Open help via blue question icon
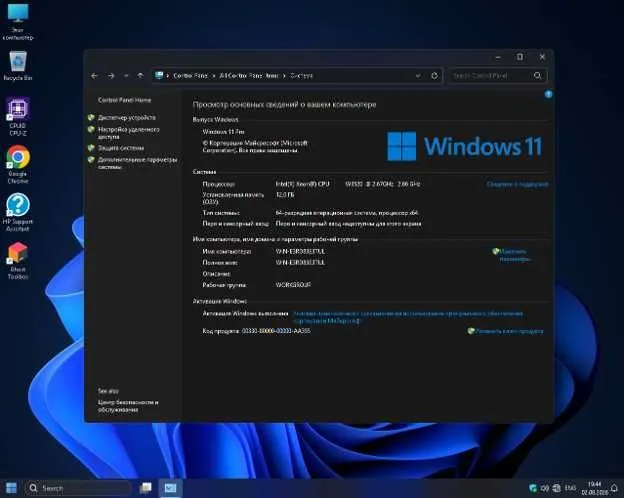 (548, 94)
